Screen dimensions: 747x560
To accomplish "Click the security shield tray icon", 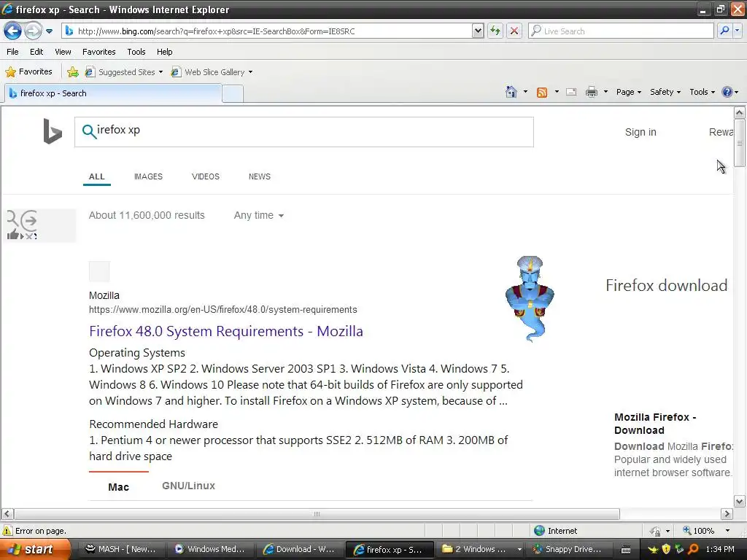I will pos(666,549).
